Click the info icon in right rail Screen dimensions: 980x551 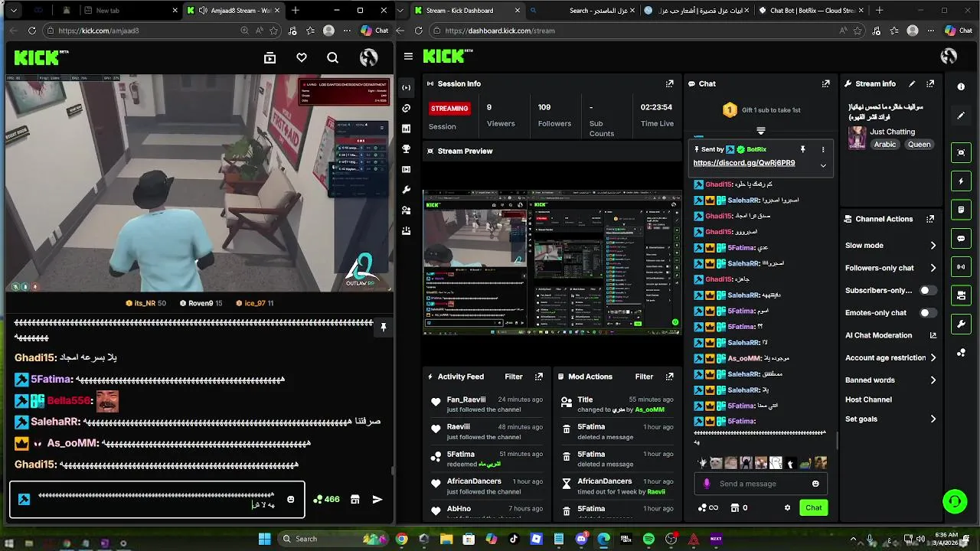(961, 87)
